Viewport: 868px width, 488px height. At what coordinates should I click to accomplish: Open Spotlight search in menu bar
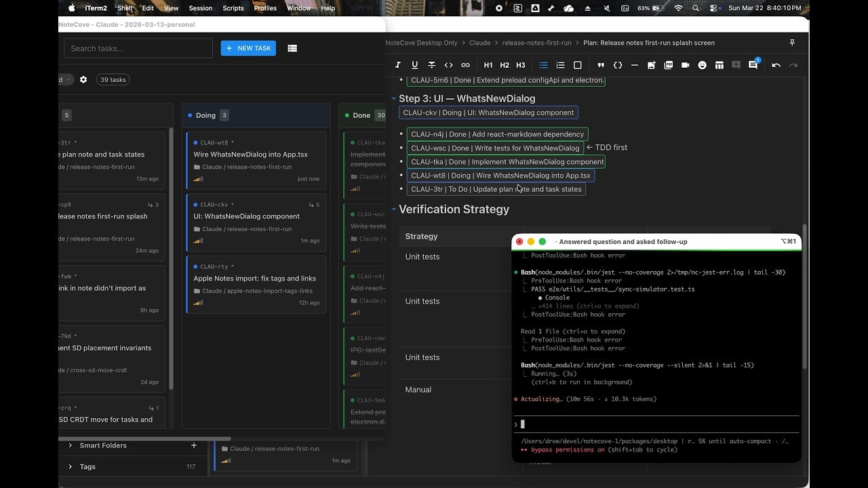pyautogui.click(x=697, y=8)
